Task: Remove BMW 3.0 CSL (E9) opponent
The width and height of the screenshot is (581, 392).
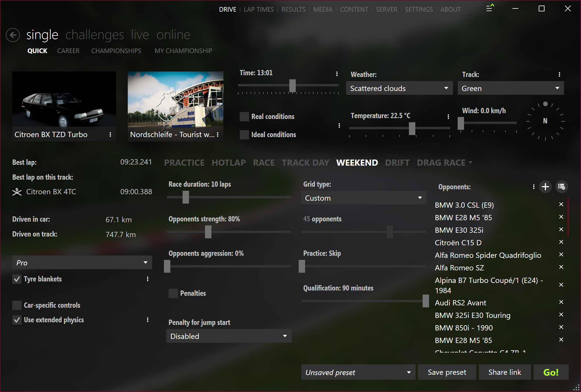Action: 561,204
